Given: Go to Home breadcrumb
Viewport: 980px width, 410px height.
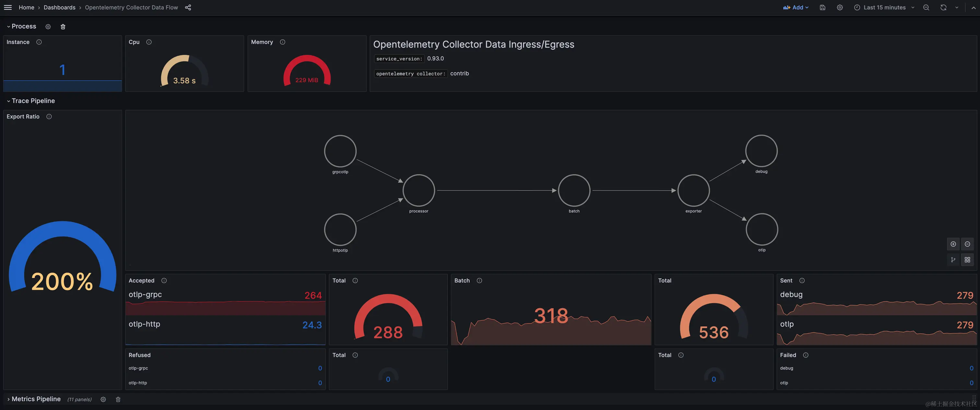Looking at the screenshot, I should (x=26, y=7).
